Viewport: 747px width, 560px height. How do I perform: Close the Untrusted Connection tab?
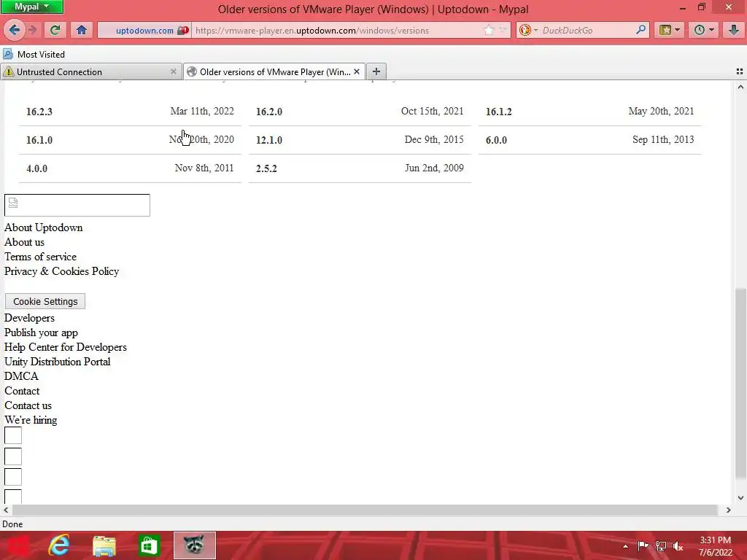[x=173, y=71]
